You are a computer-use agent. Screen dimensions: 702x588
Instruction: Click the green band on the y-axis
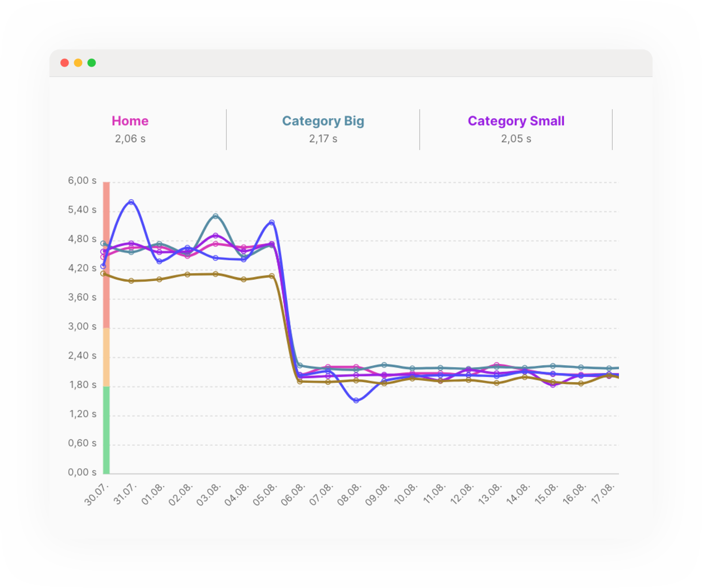point(106,430)
